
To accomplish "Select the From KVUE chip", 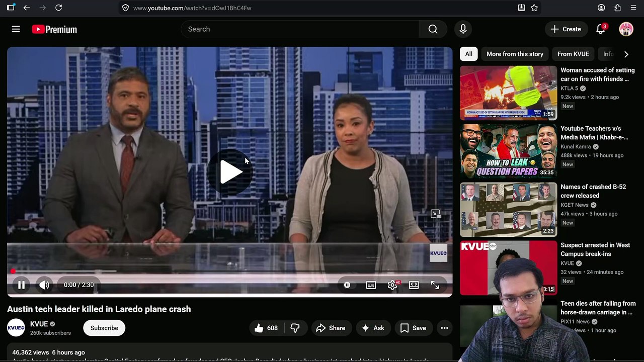I will (573, 54).
